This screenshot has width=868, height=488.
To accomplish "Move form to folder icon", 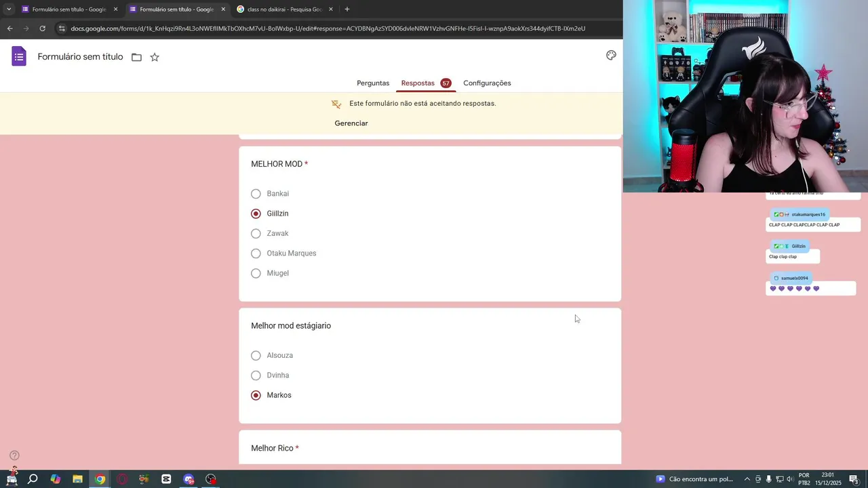I will 136,57.
